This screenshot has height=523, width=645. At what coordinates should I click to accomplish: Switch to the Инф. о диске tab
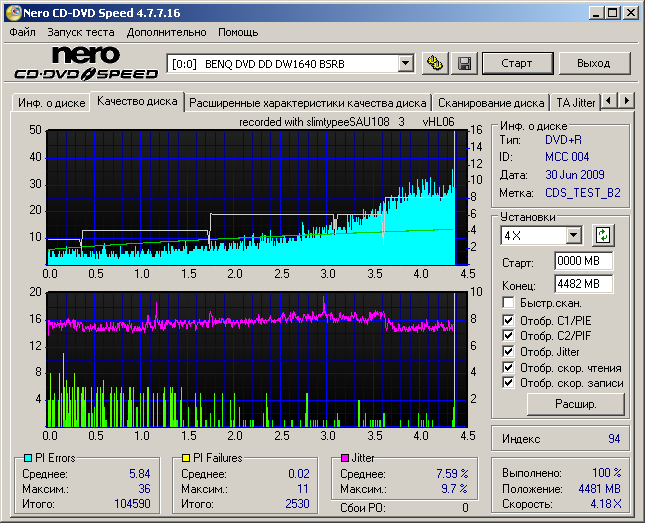[x=52, y=102]
